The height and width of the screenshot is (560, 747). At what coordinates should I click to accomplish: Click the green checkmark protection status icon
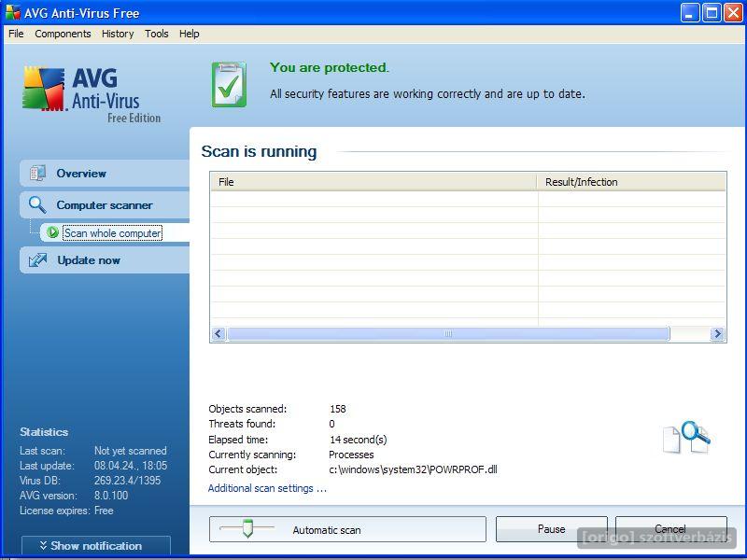click(229, 84)
